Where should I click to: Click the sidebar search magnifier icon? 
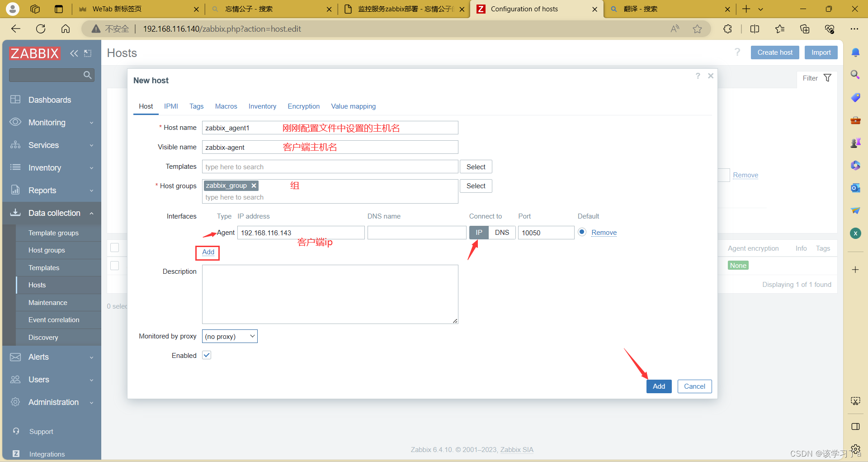coord(87,75)
